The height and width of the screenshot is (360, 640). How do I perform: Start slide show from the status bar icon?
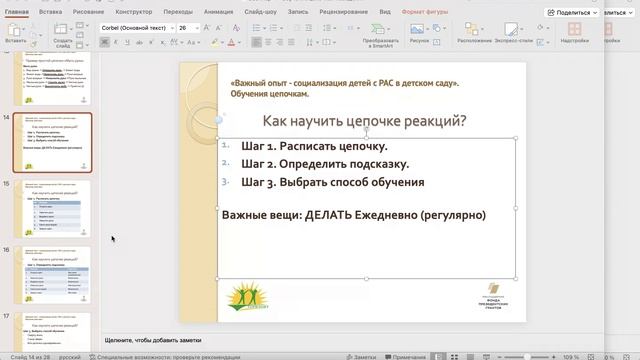click(x=486, y=357)
